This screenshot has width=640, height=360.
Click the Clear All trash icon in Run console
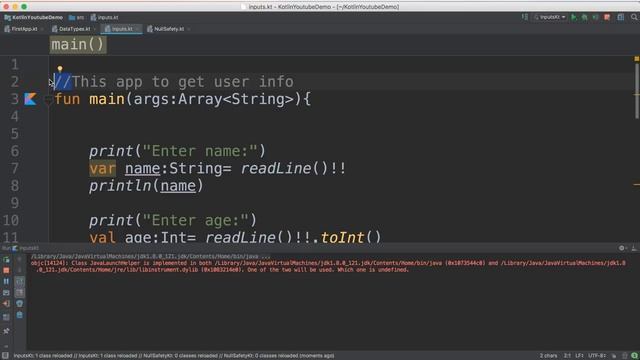point(20,315)
